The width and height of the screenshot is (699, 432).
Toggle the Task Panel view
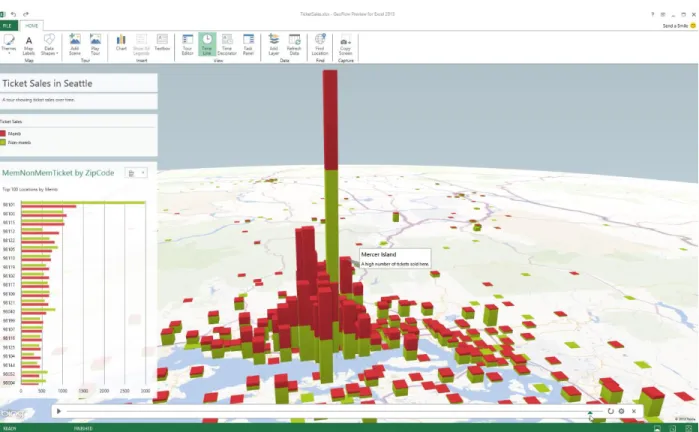coord(248,45)
